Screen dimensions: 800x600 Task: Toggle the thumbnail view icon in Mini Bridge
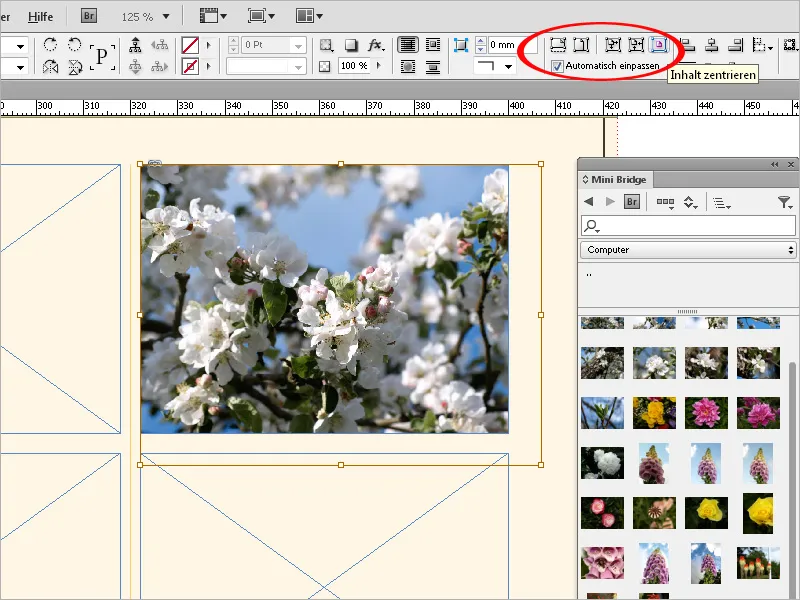pos(667,200)
